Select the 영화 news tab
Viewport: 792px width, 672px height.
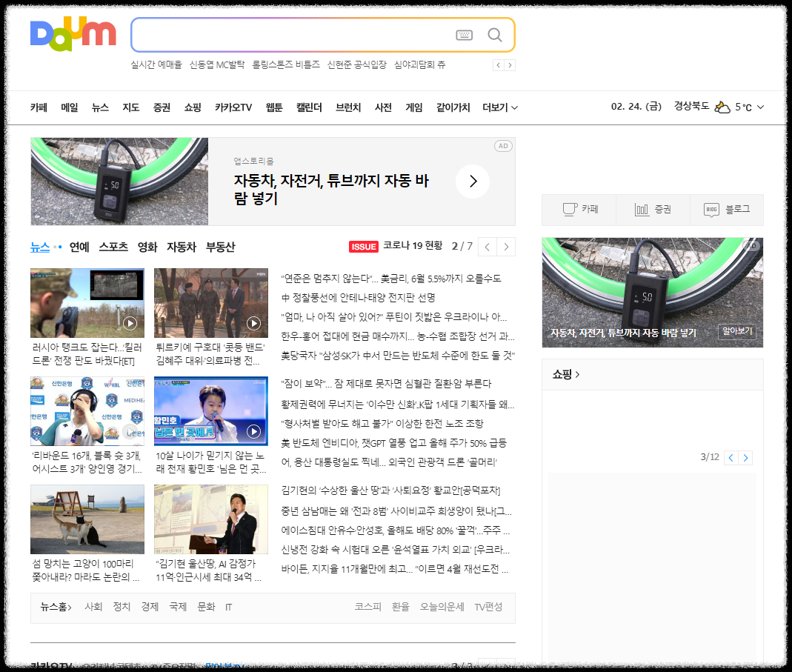point(147,247)
